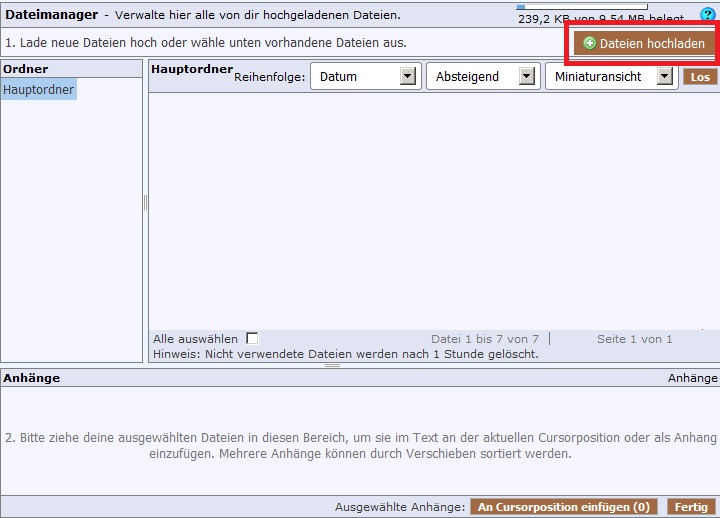Select Hauptordner in the folder list

(x=38, y=90)
